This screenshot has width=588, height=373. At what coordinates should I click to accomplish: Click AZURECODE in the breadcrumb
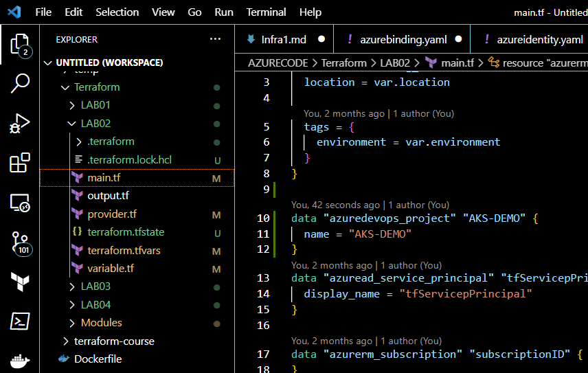point(278,63)
